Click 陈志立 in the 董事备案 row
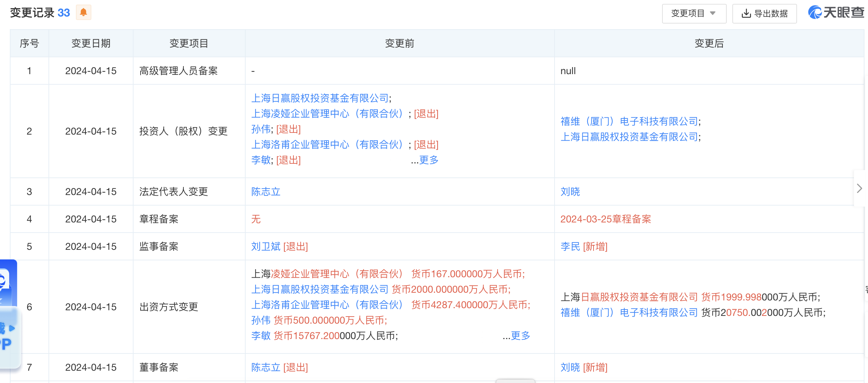 click(266, 368)
